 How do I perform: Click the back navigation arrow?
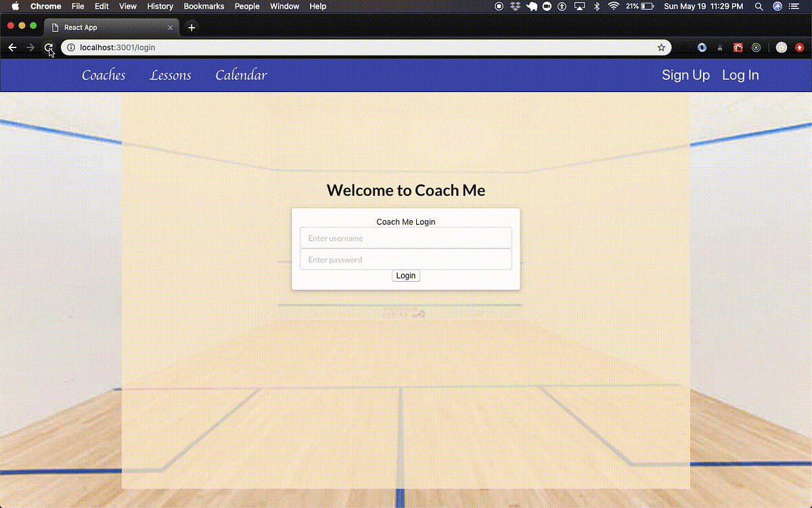click(12, 47)
